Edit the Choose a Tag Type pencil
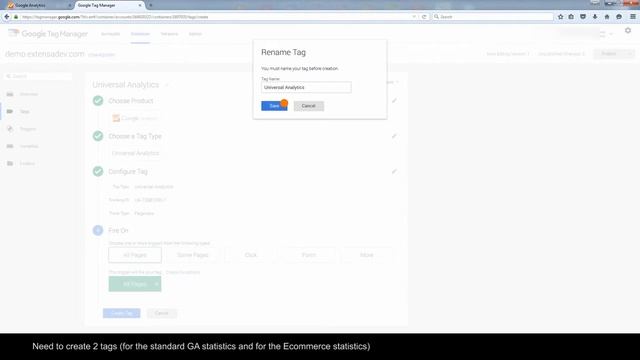Viewport: 640px width, 360px height. click(x=394, y=136)
